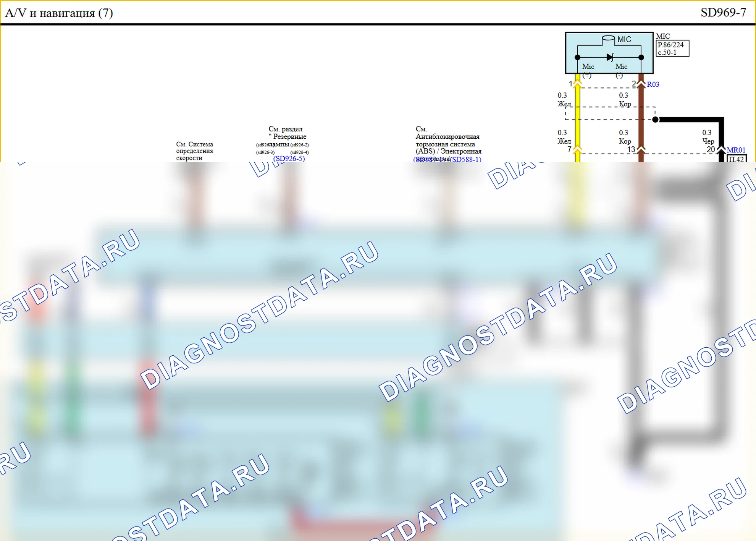Click the "P.86/224 с.50-1" reference box
Viewport: 756px width, 541px height.
672,49
